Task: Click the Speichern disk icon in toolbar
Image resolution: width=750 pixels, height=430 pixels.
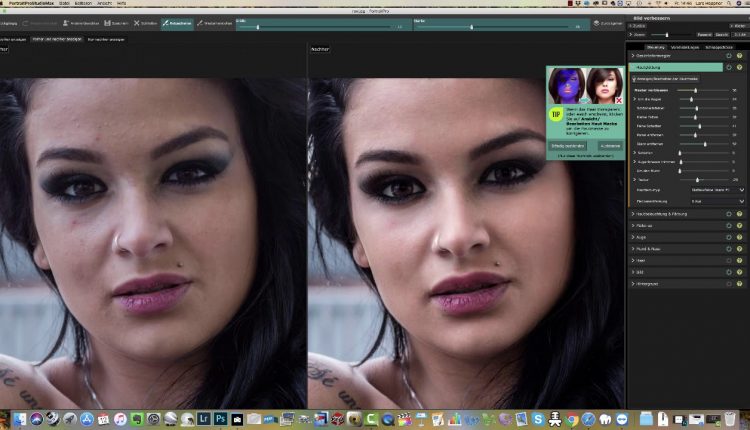Action: pyautogui.click(x=116, y=23)
